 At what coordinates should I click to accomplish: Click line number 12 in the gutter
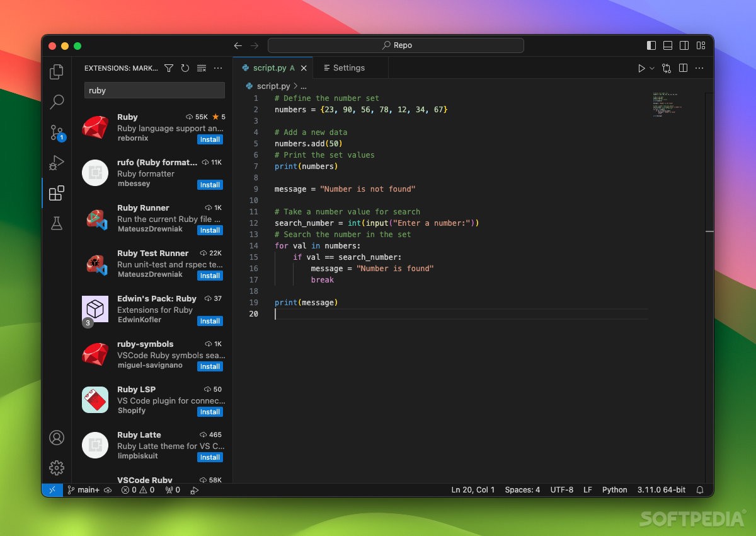[x=254, y=223]
